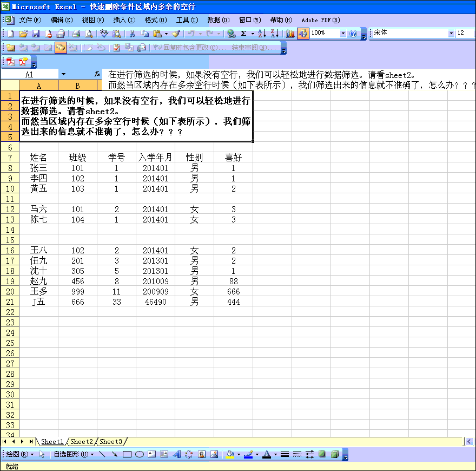Insert WordArt from the drawing toolbar
476x471 pixels.
click(176, 454)
